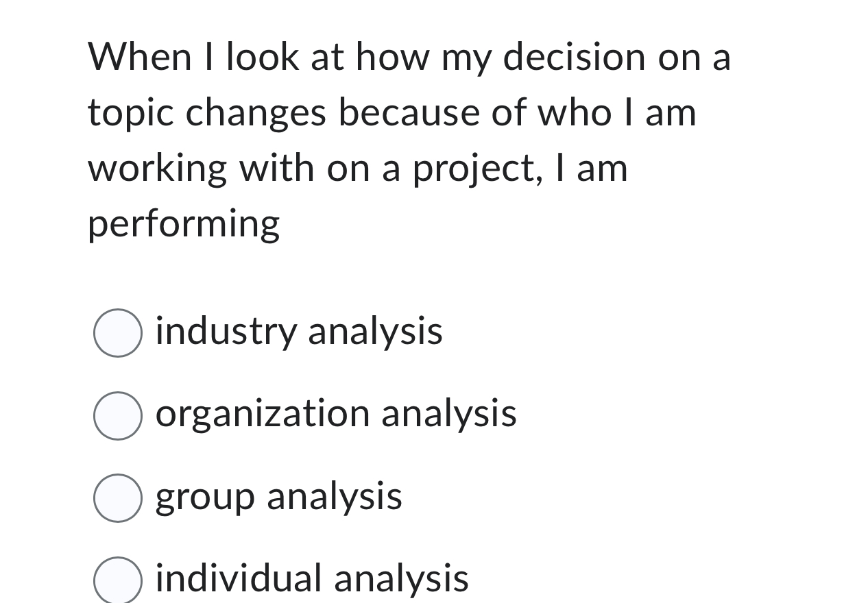Viewport: 868px width, 603px height.
Task: Select the industry analysis radio button
Action: pyautogui.click(x=118, y=332)
